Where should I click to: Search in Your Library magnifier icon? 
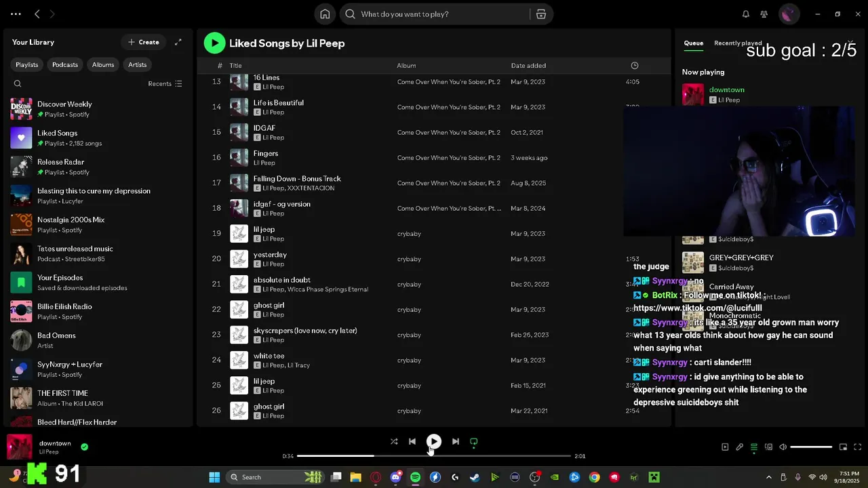tap(18, 84)
